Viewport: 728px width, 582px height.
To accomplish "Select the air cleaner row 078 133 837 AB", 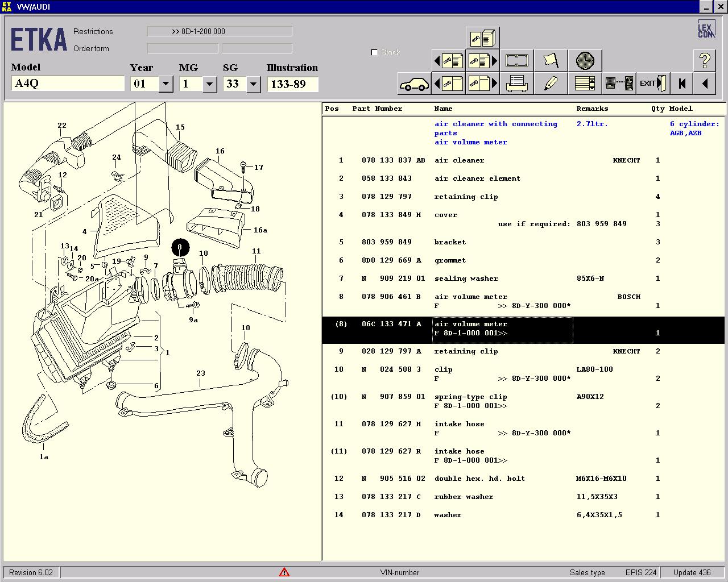I will click(x=523, y=160).
